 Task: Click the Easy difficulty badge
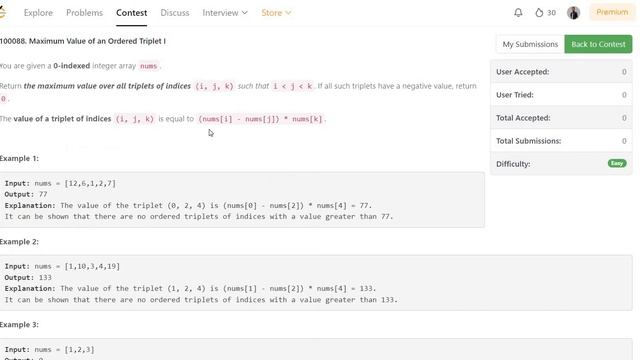[617, 163]
